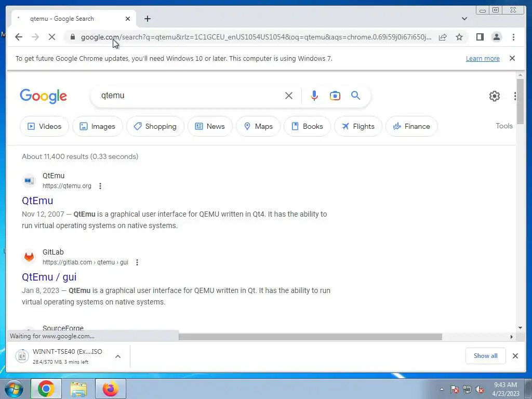Click the GitLab breadcrumb URL text
The width and height of the screenshot is (532, 399).
pos(85,262)
